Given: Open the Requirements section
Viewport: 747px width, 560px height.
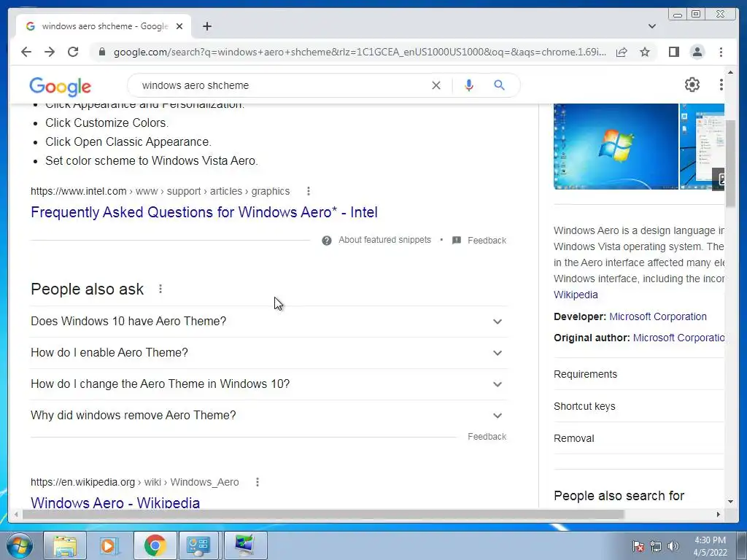Looking at the screenshot, I should tap(638, 374).
